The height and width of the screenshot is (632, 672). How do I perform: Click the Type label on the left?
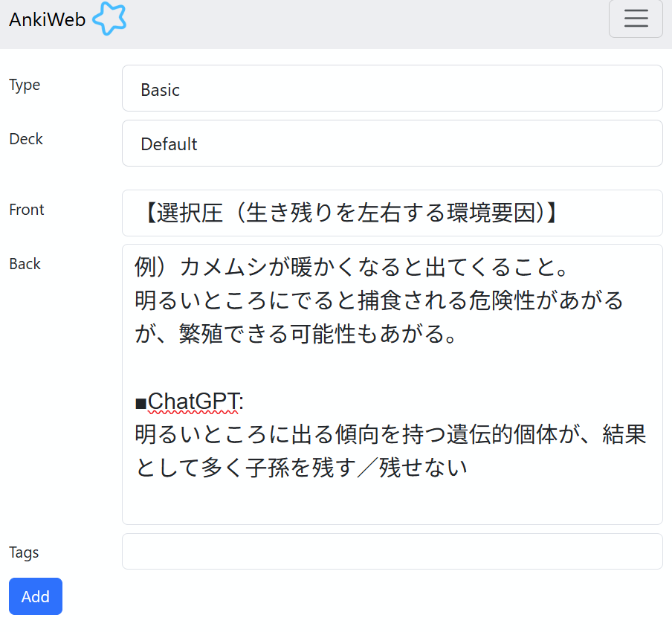tap(24, 85)
